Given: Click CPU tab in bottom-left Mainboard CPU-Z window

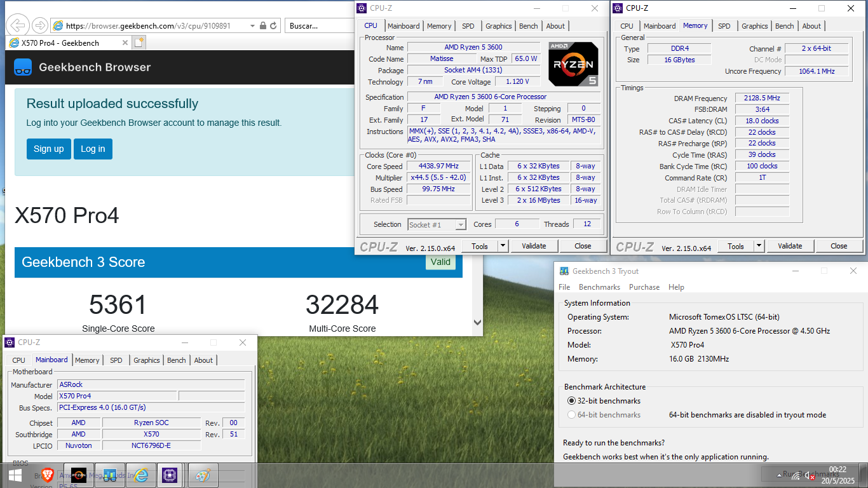Looking at the screenshot, I should [x=19, y=360].
